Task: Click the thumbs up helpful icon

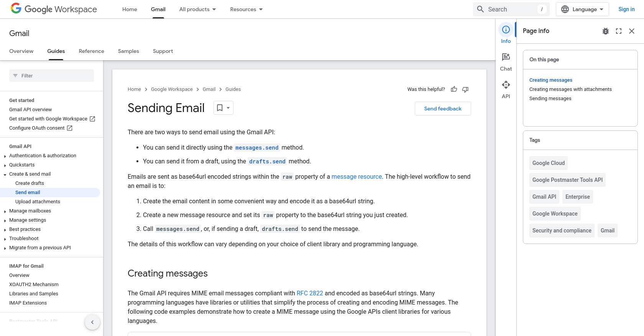Action: click(x=454, y=89)
